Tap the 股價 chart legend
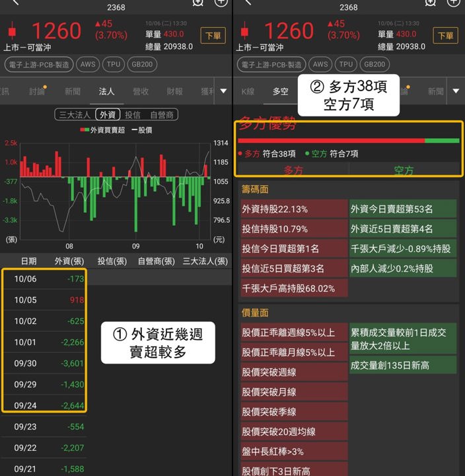465x476 pixels. coord(141,130)
